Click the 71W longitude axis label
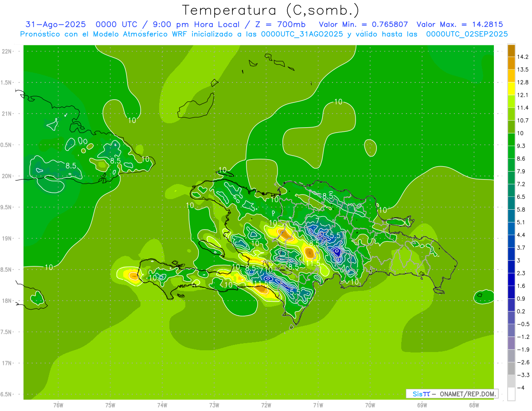Screen dimensions: 532x411 318,405
